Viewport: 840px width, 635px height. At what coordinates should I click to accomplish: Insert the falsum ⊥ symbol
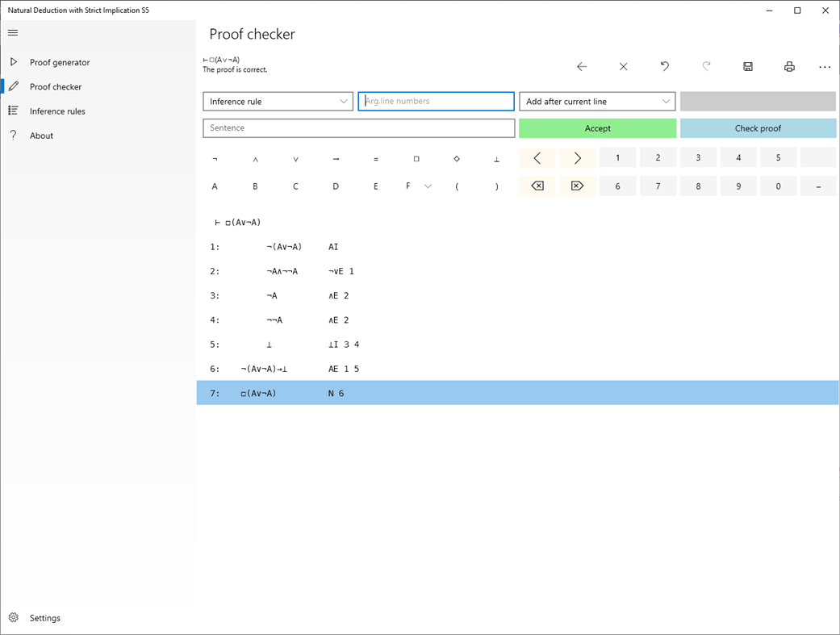pos(497,158)
